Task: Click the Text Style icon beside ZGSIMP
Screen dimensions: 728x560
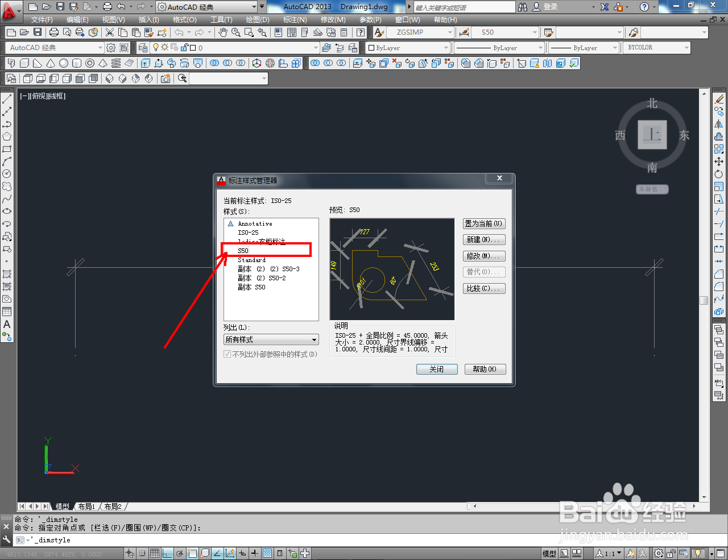Action: point(379,32)
